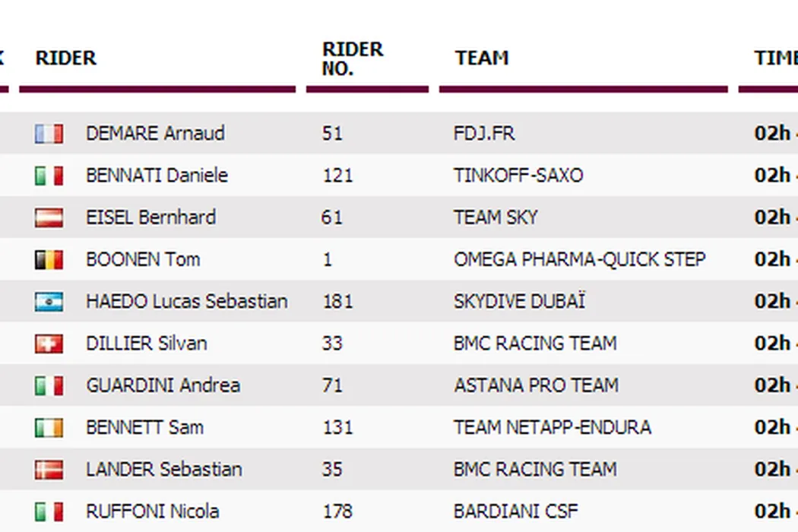Click the Italian flag beside Bennati
798x532 pixels.
coord(49,176)
